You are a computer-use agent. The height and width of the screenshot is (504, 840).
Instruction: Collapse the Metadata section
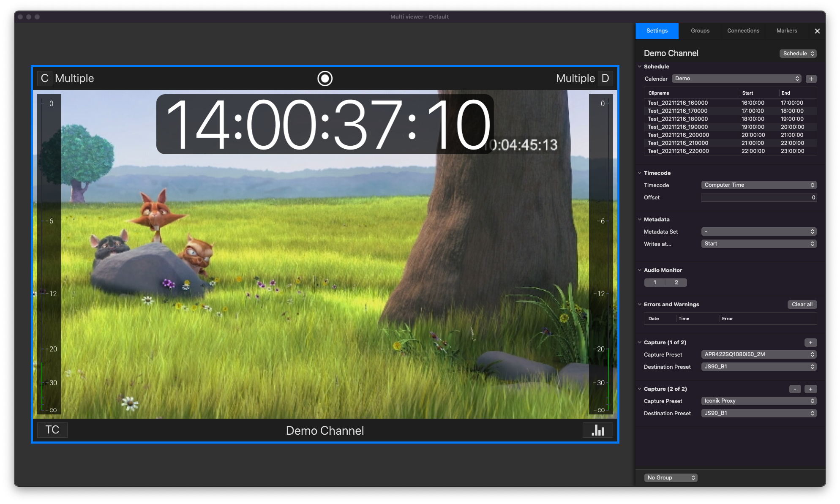(x=640, y=220)
